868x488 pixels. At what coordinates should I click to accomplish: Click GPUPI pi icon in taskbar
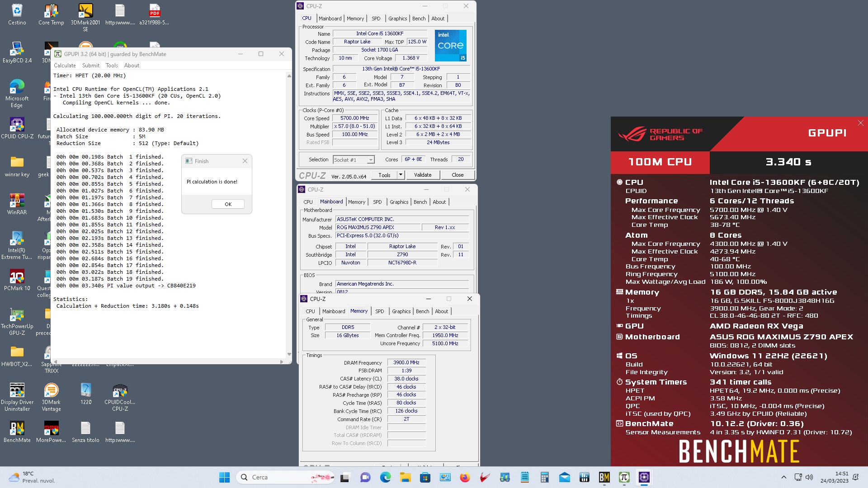pos(624,477)
